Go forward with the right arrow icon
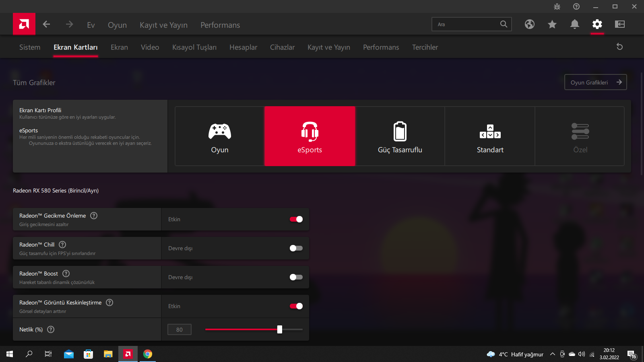Image resolution: width=644 pixels, height=362 pixels. coord(69,25)
